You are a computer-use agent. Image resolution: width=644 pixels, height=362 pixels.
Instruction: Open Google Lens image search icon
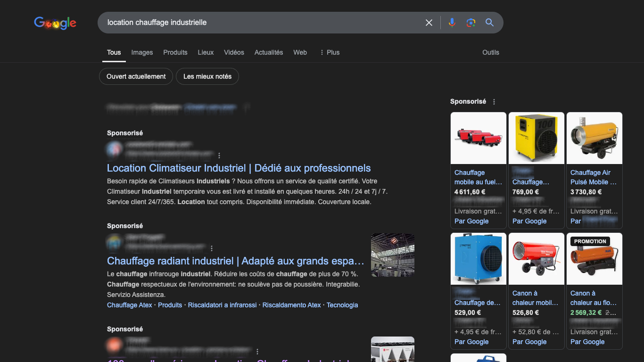click(x=471, y=23)
